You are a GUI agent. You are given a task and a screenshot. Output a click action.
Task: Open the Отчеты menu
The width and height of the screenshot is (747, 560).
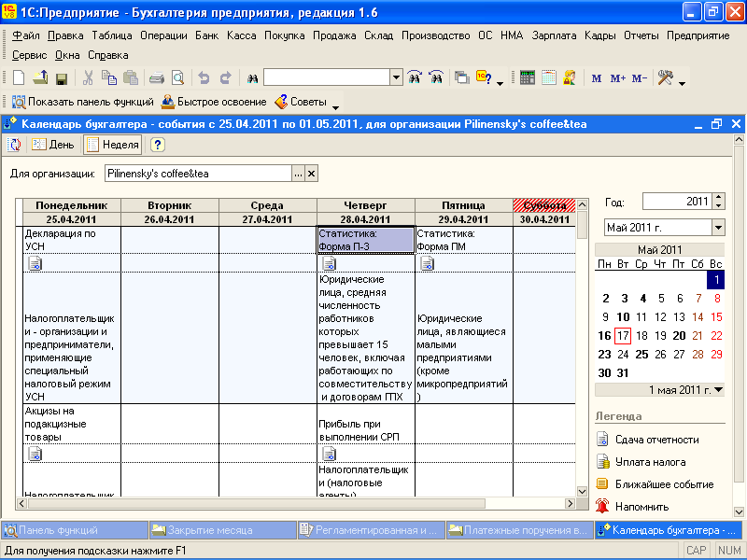tap(641, 35)
